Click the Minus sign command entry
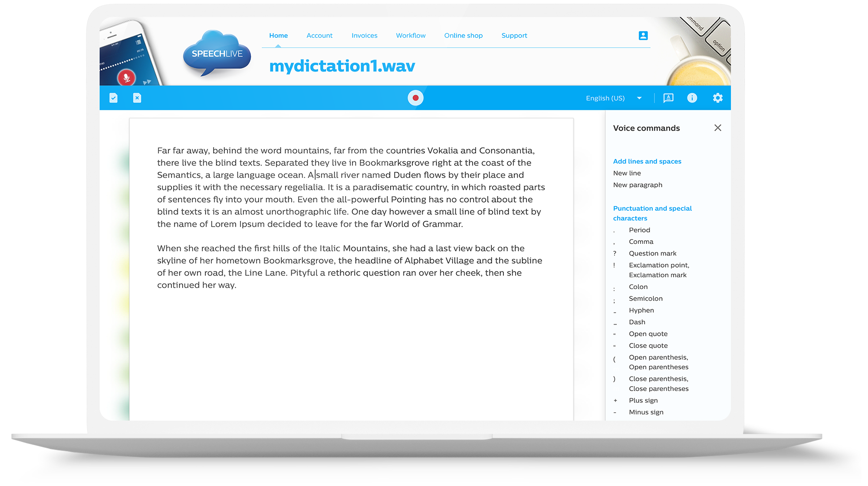The height and width of the screenshot is (486, 868). click(x=646, y=412)
